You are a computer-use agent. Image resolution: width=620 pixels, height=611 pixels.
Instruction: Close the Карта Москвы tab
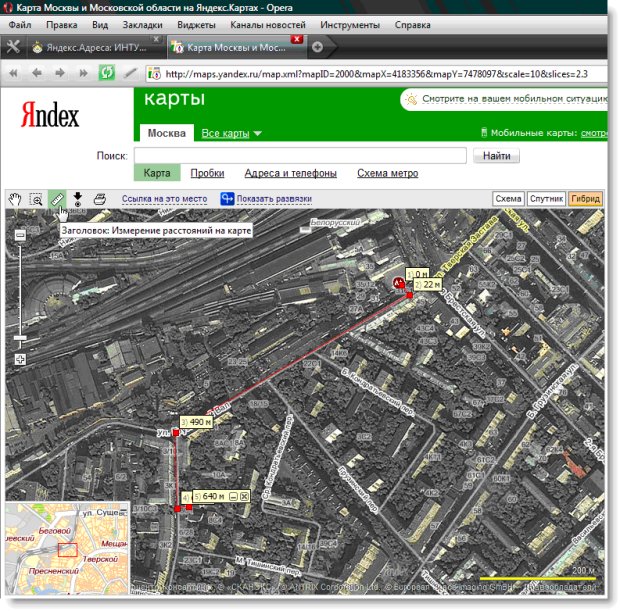tap(297, 39)
